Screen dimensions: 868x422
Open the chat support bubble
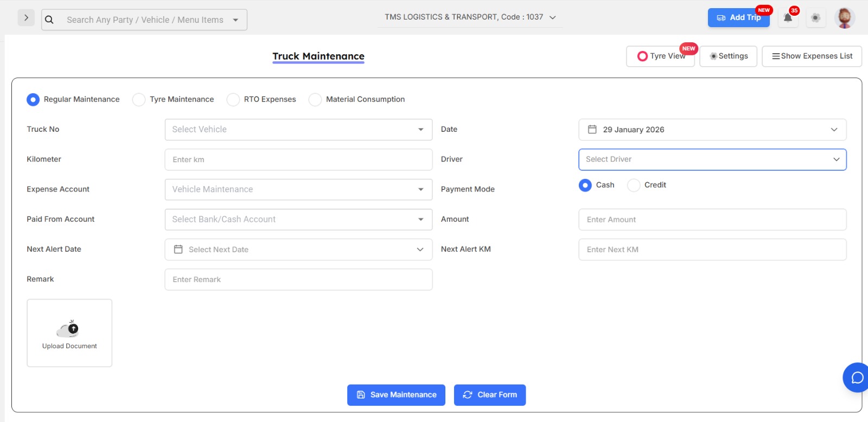click(857, 378)
